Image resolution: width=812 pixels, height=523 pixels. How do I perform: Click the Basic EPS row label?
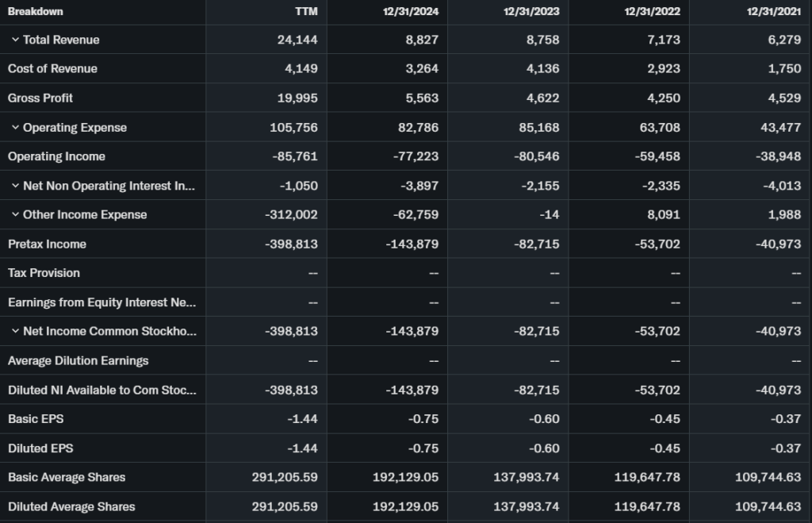coord(33,419)
